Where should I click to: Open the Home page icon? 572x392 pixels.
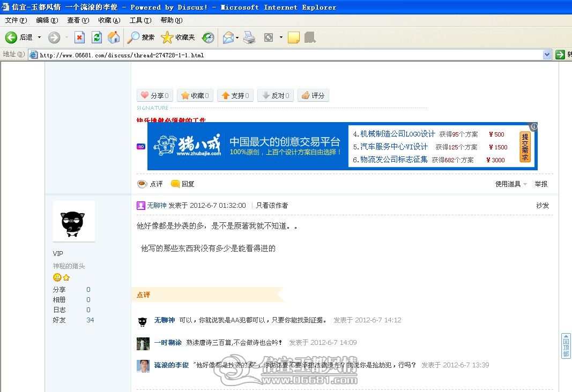[x=114, y=37]
